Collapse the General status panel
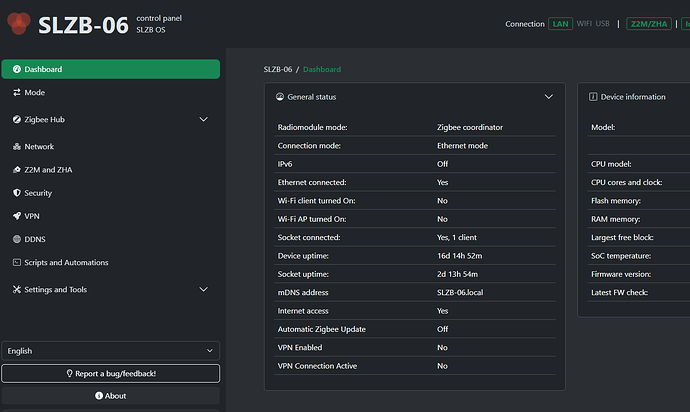The width and height of the screenshot is (690, 412). pyautogui.click(x=548, y=97)
